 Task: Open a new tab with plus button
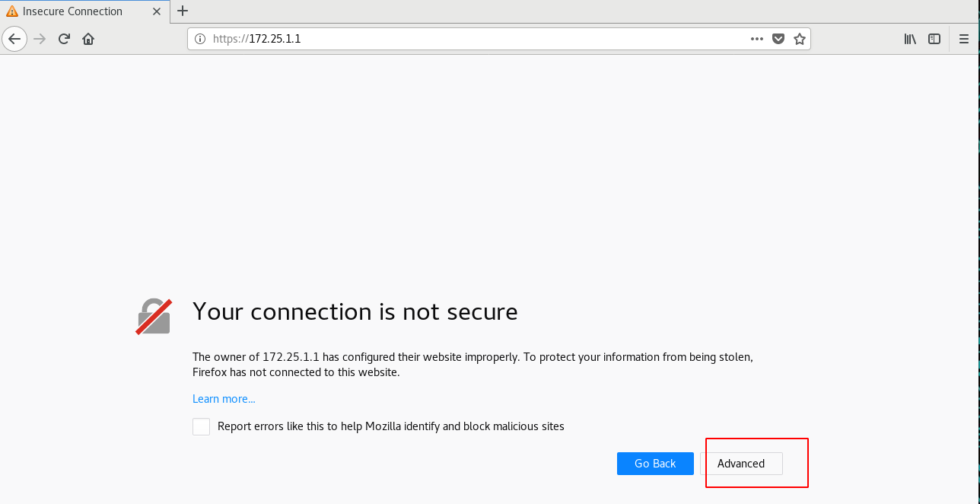[183, 11]
